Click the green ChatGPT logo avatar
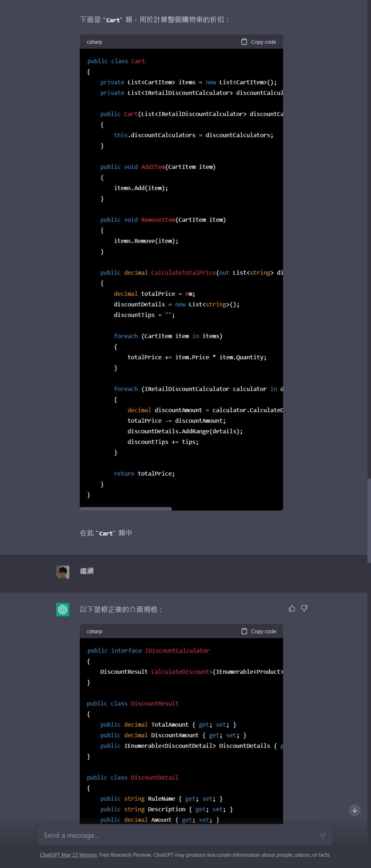This screenshot has height=868, width=371. tap(62, 610)
